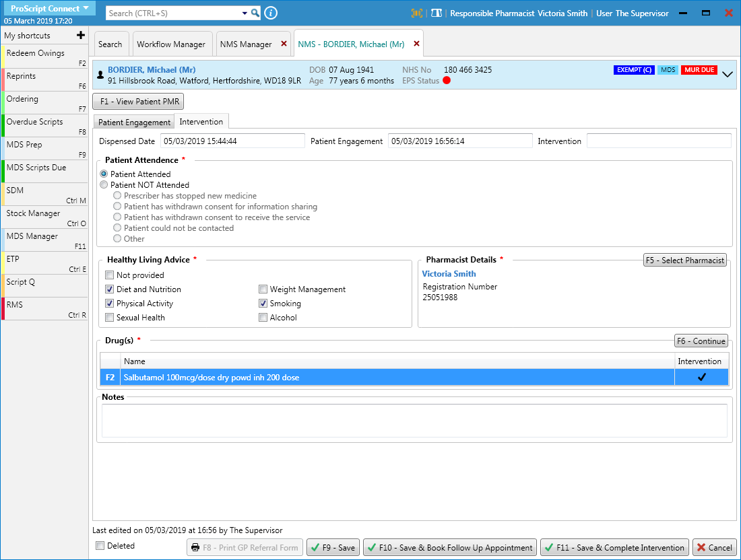Untick the Smoking checkbox
741x560 pixels.
click(263, 303)
